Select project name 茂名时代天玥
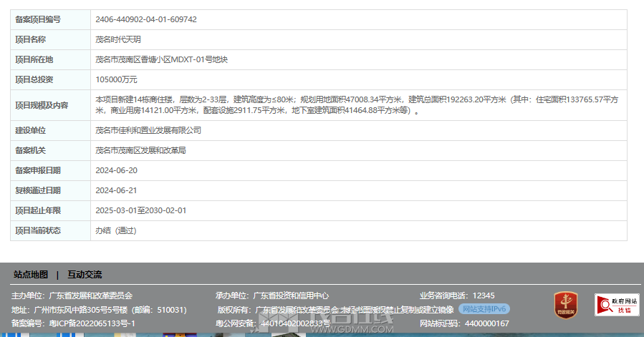The width and height of the screenshot is (644, 337). pos(118,39)
